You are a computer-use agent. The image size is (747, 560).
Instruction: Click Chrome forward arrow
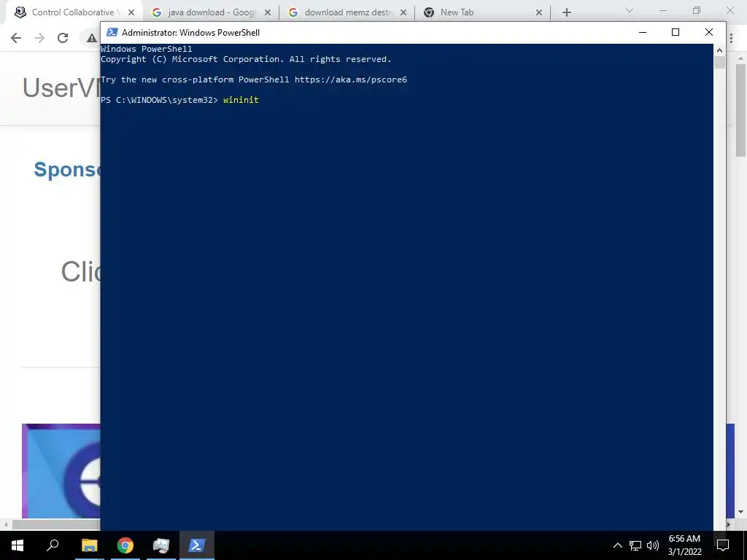39,38
